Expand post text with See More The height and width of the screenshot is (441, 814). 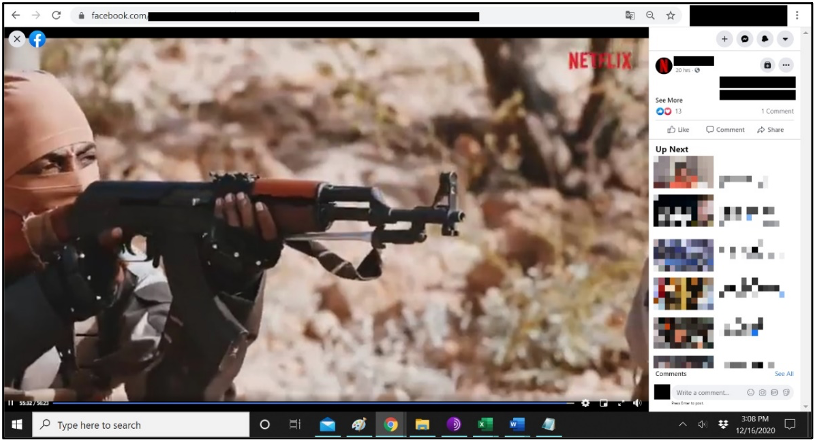tap(669, 100)
